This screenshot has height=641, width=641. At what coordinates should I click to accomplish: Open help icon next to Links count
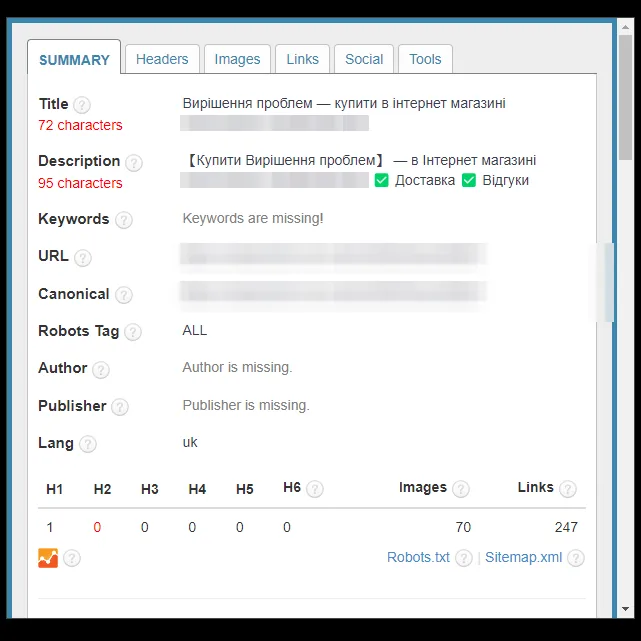[568, 489]
